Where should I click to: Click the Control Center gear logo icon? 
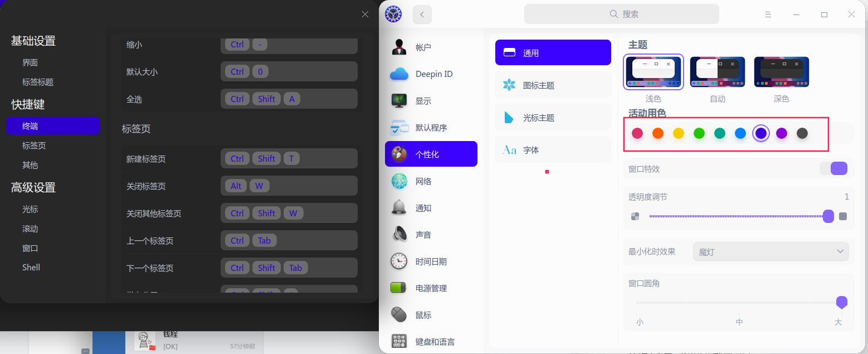pyautogui.click(x=393, y=14)
